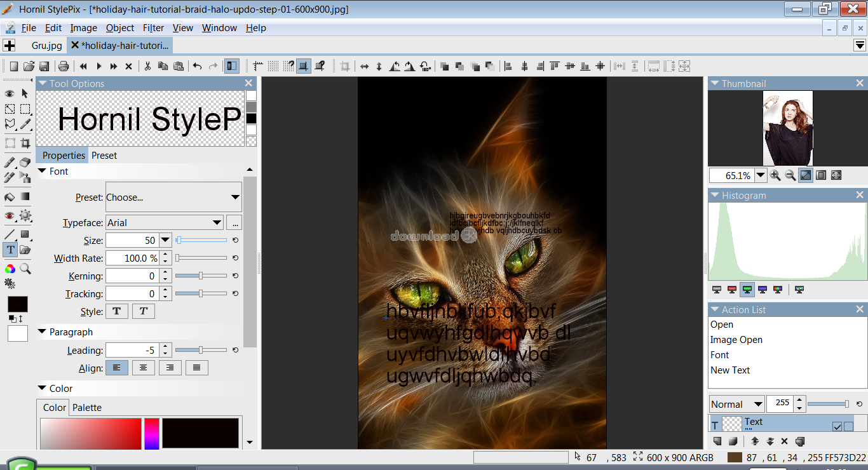Toggle the Text layer visibility checkbox

pyautogui.click(x=837, y=426)
